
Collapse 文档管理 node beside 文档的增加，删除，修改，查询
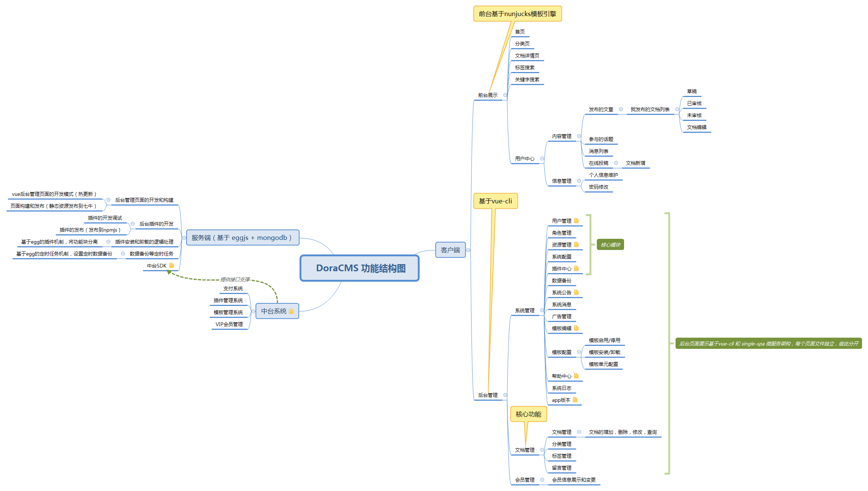tap(579, 432)
